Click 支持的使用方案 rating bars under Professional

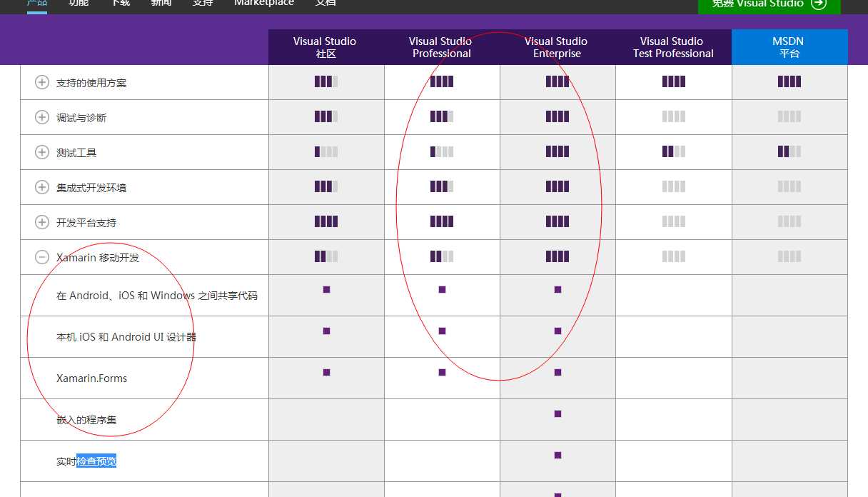click(x=442, y=81)
